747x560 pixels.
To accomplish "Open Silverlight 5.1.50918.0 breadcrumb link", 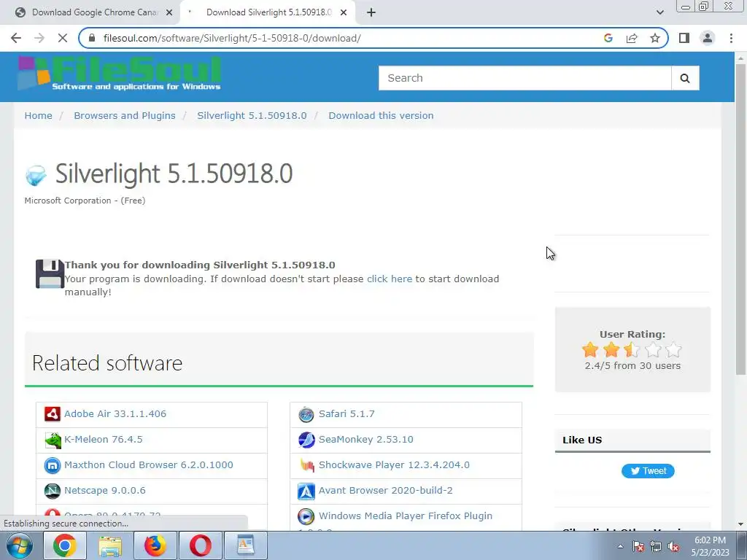I will pyautogui.click(x=252, y=116).
